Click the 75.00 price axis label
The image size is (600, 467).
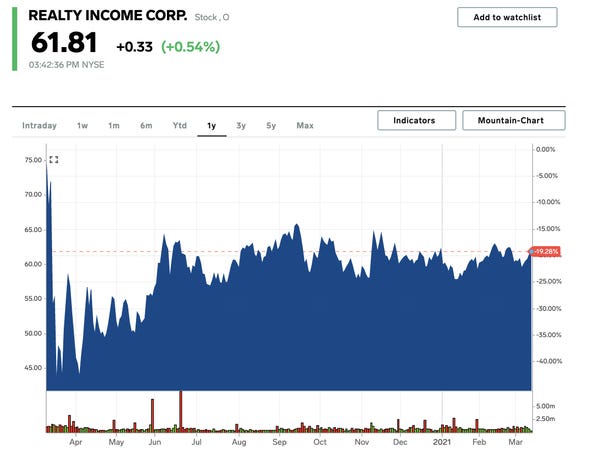pyautogui.click(x=33, y=160)
